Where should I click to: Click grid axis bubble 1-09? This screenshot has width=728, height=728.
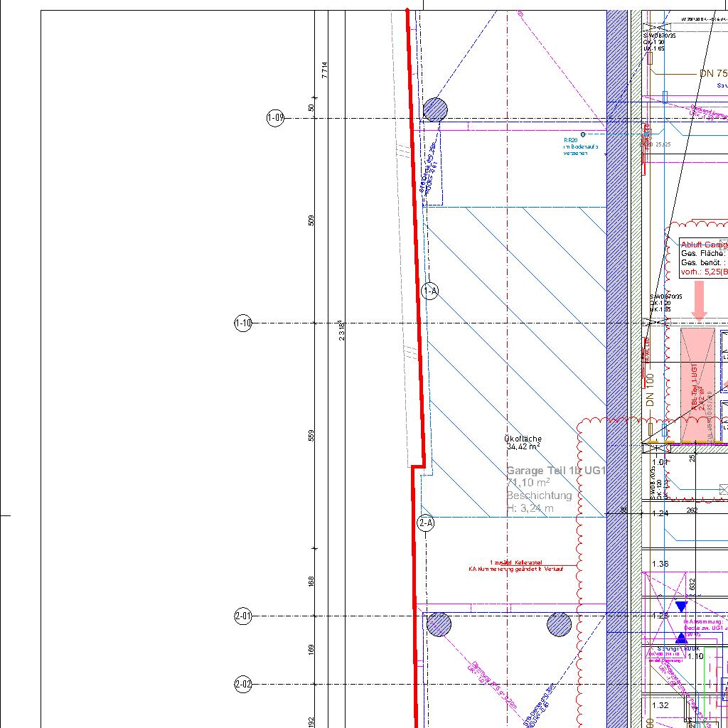pyautogui.click(x=275, y=118)
